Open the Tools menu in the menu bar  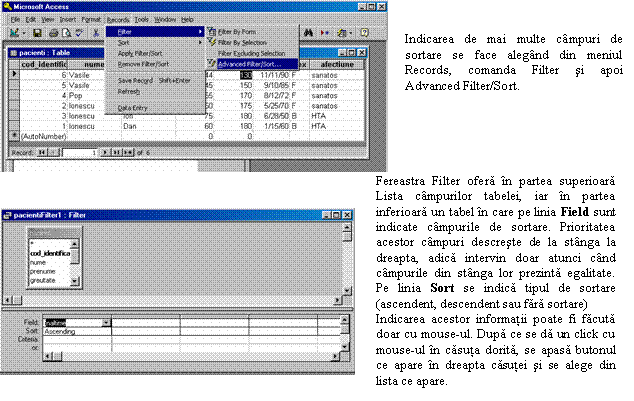coord(142,19)
